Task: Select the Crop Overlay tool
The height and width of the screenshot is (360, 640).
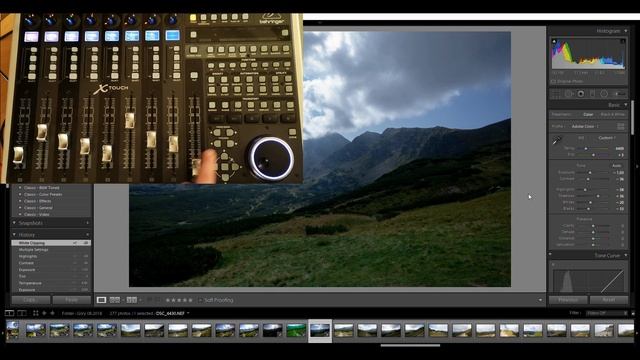Action: [x=556, y=94]
